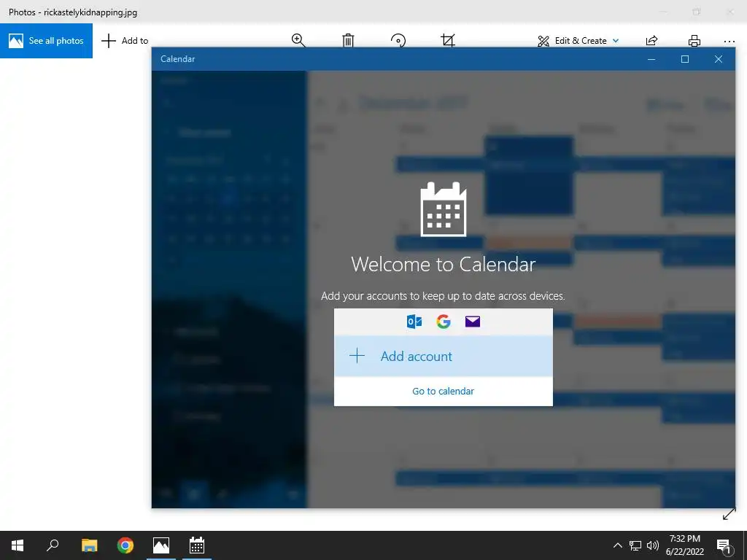The width and height of the screenshot is (747, 560).
Task: Click the Go to calendar link
Action: point(443,391)
